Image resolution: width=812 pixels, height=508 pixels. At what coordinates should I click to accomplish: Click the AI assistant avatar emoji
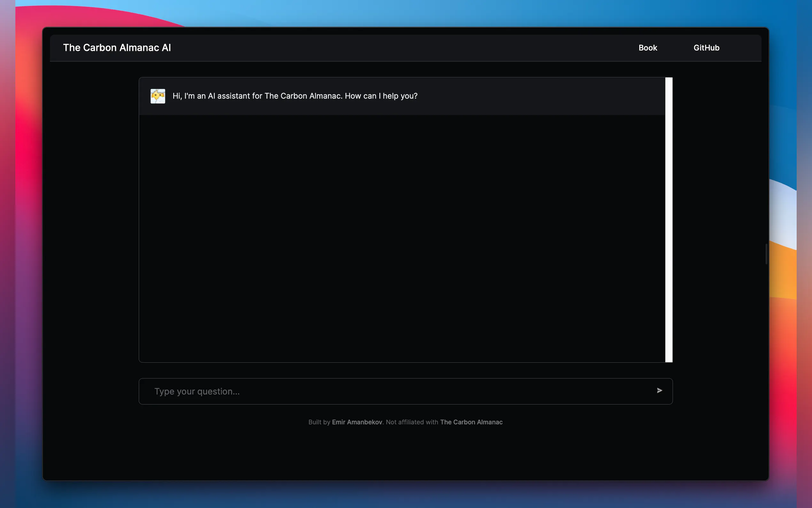158,96
